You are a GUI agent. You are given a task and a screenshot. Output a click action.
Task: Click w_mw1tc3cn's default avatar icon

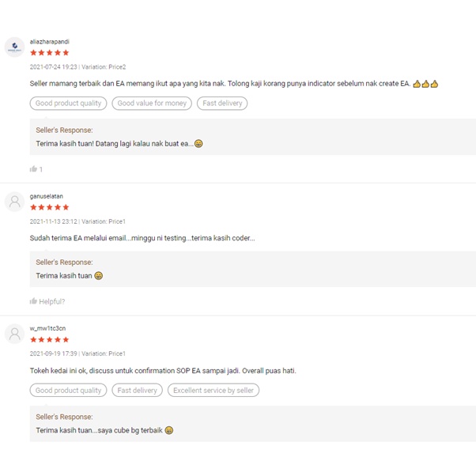coord(14,334)
